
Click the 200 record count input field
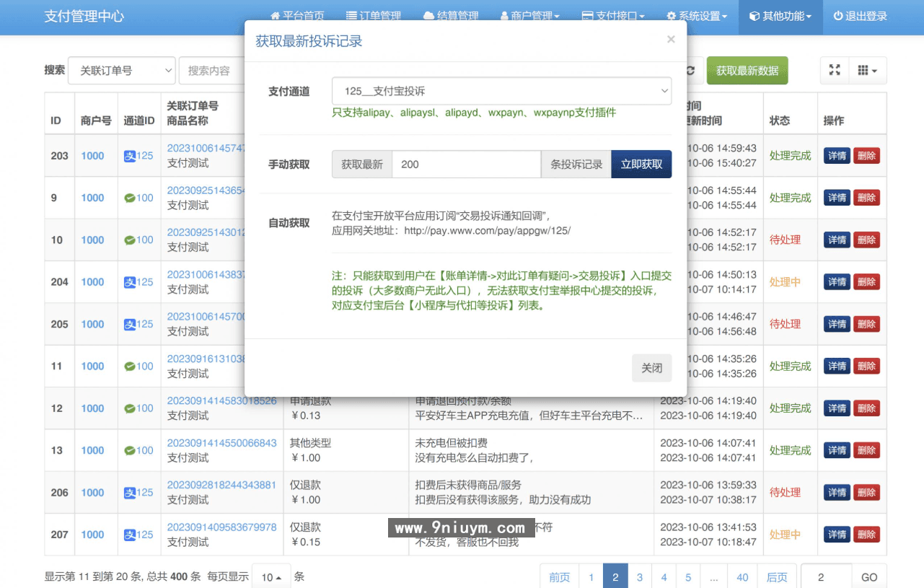tap(466, 164)
